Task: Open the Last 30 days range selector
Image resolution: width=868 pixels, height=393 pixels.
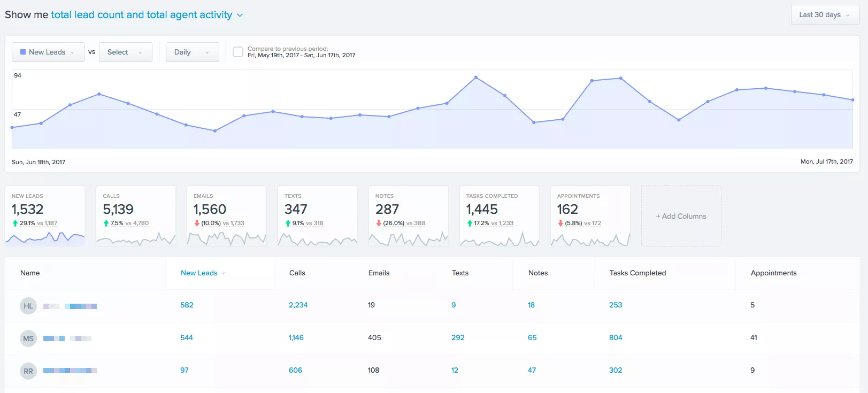Action: point(825,15)
